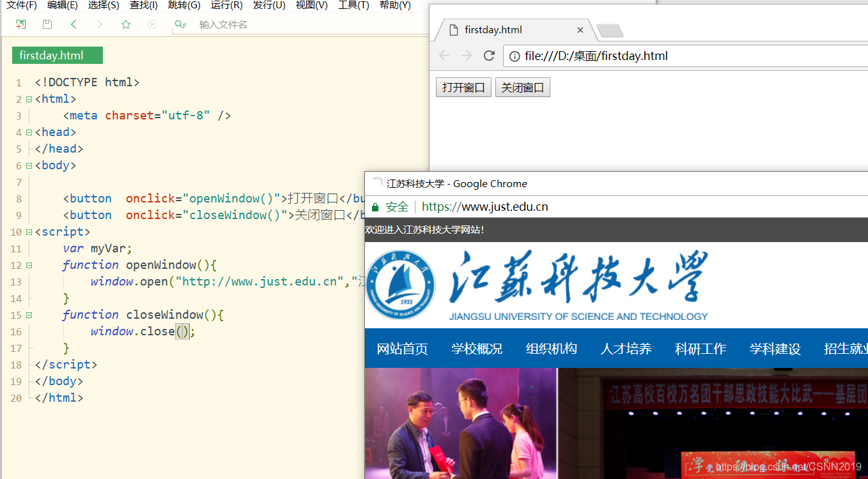This screenshot has height=479, width=868.
Task: Open the 发行(U) menu
Action: [x=269, y=5]
